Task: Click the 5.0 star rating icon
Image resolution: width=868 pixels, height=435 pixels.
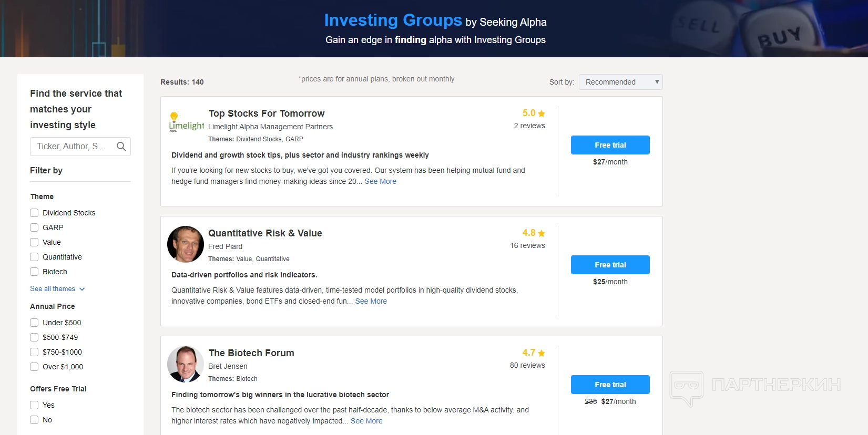Action: pos(542,113)
